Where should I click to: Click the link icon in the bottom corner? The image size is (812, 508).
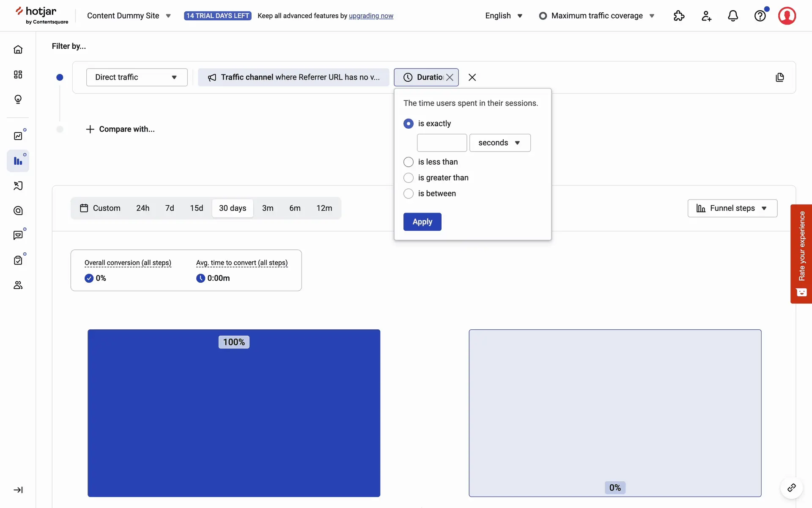791,488
